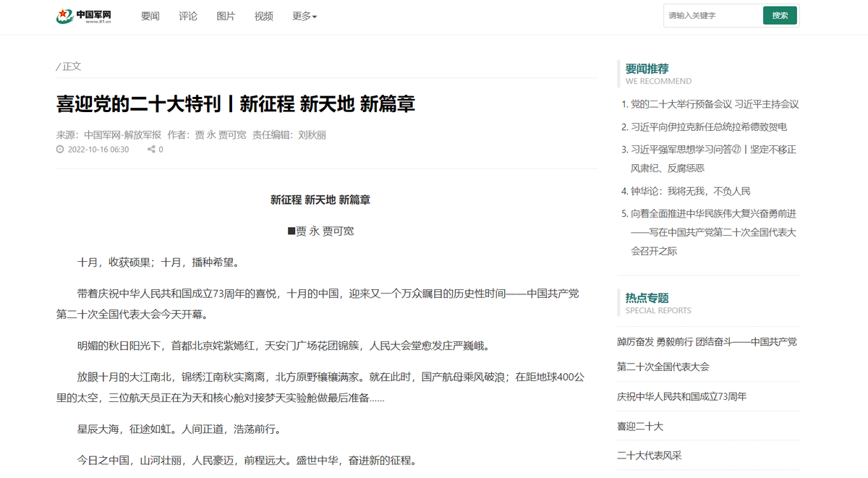Click the 要闻推荐 section heading
Image resolution: width=868 pixels, height=478 pixels.
647,69
